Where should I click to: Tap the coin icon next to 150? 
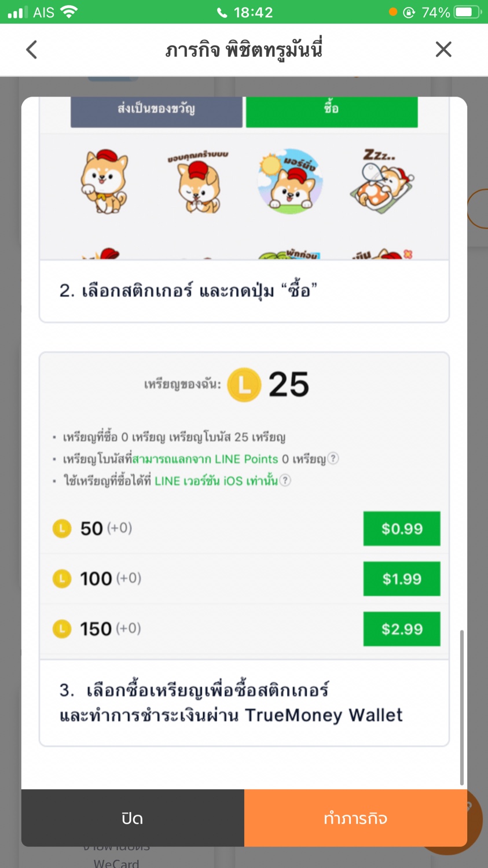click(x=62, y=629)
